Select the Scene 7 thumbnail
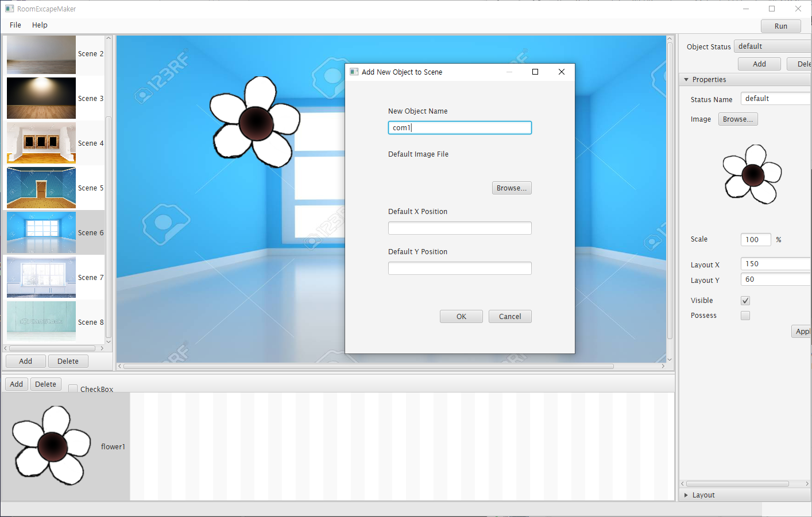812x517 pixels. 41,277
